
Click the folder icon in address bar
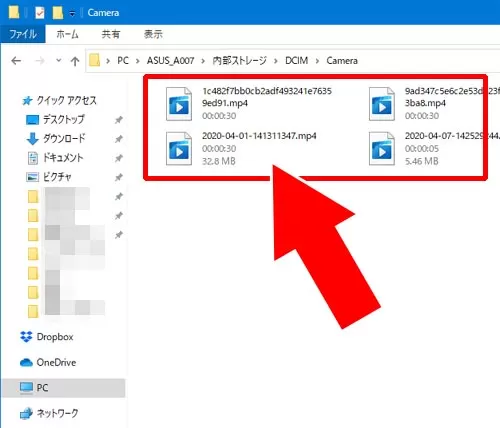(95, 60)
